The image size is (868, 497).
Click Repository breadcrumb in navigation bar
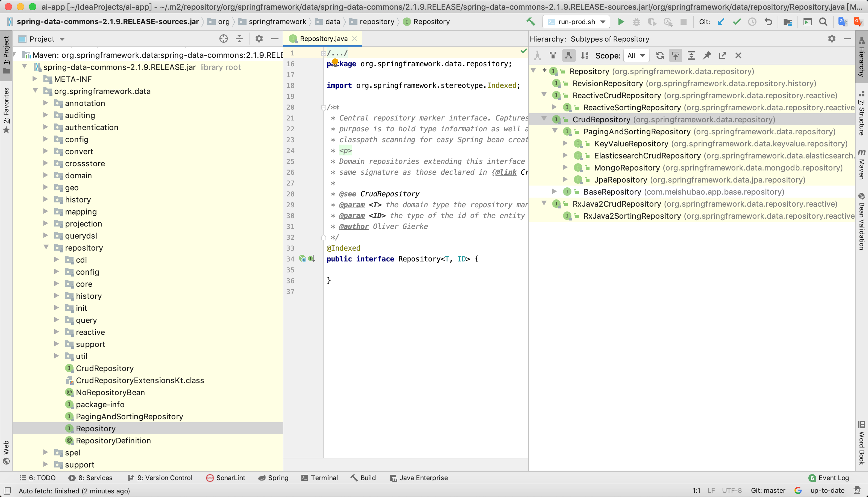point(427,21)
